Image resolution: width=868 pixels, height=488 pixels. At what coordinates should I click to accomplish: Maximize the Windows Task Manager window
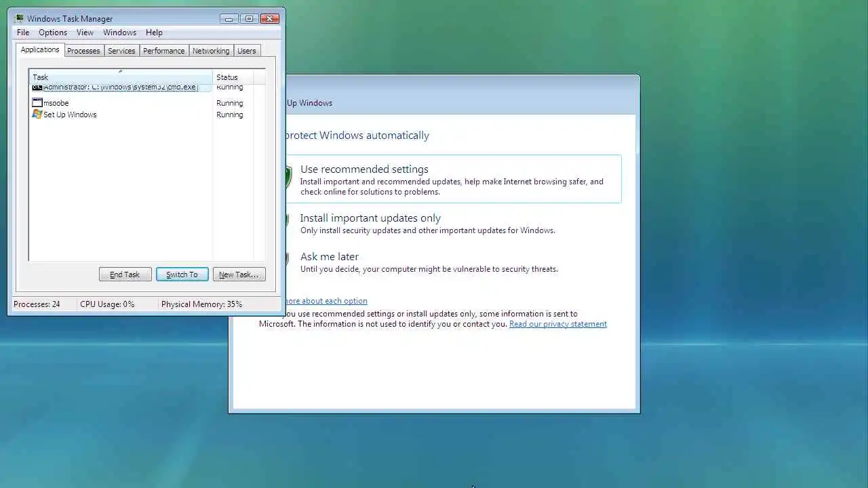point(249,18)
